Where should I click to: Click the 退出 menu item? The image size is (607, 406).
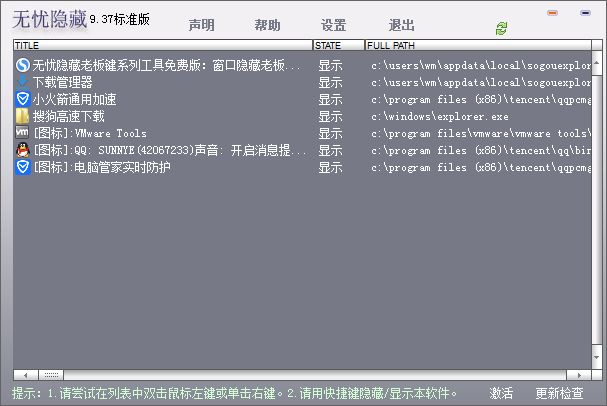[x=401, y=25]
